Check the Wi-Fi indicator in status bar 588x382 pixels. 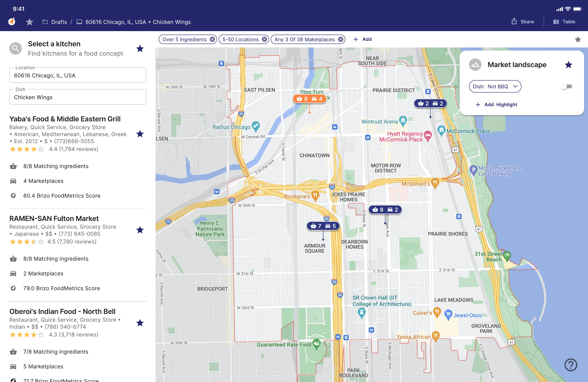568,9
